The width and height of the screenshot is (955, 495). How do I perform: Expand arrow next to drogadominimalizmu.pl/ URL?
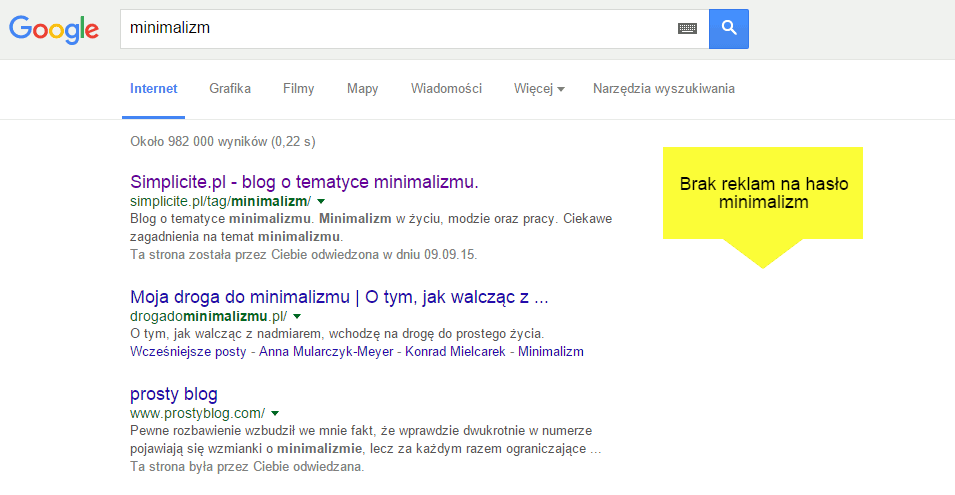pyautogui.click(x=297, y=317)
